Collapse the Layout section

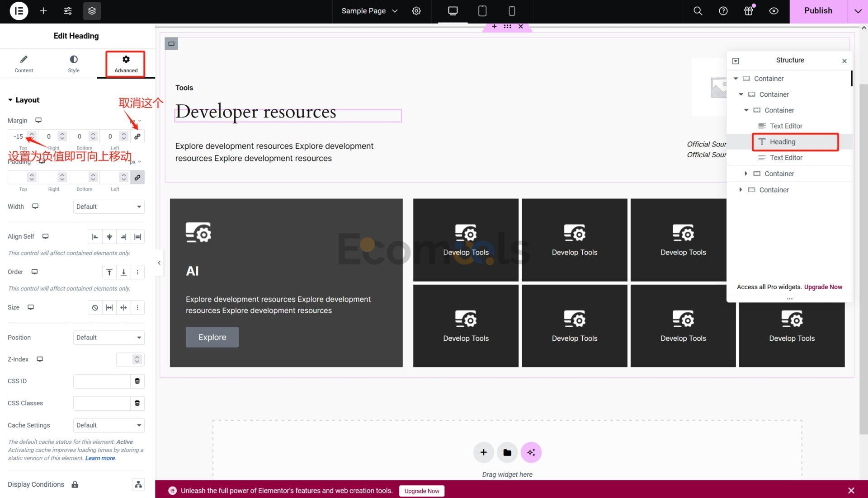pyautogui.click(x=24, y=100)
